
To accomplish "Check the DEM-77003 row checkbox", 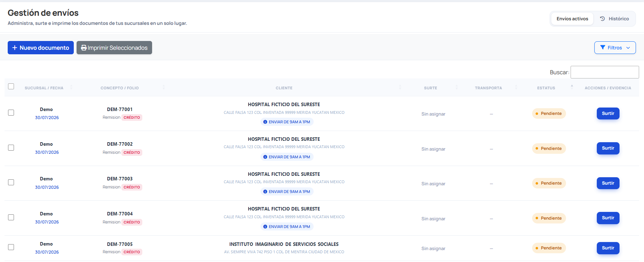I will point(11,182).
